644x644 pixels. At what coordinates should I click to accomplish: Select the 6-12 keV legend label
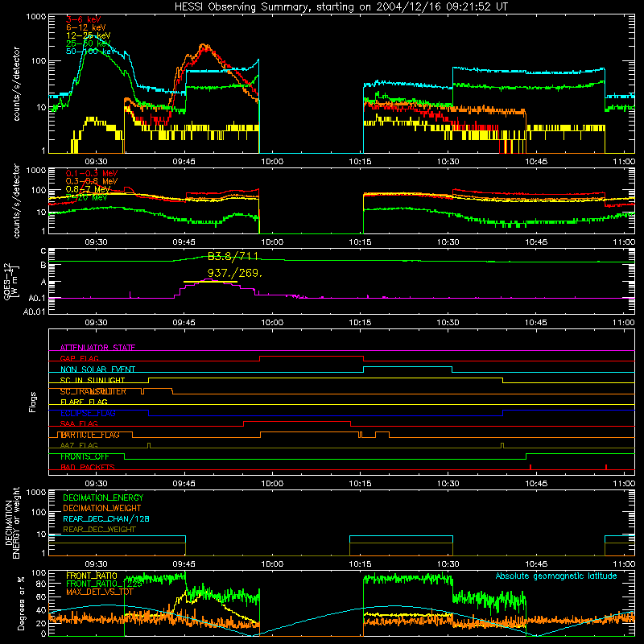point(86,27)
